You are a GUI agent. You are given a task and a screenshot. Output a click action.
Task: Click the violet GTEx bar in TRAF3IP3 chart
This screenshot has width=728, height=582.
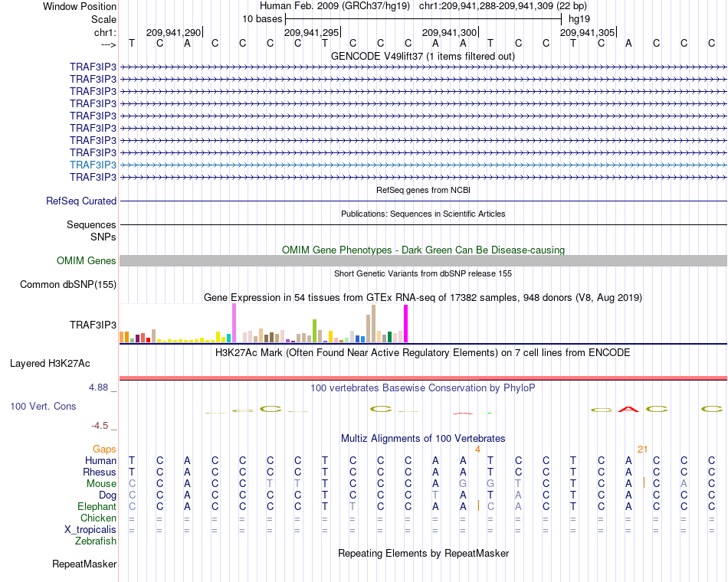coord(234,323)
